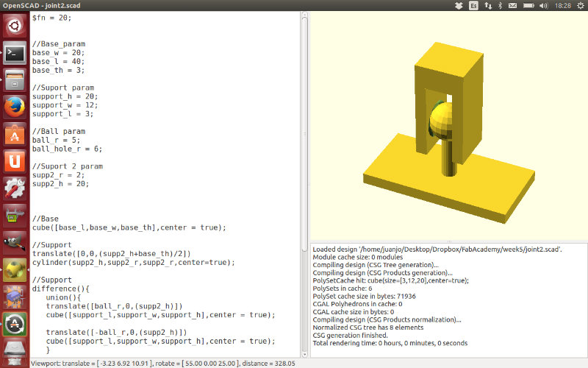The height and width of the screenshot is (368, 588).
Task: Click the editor's vertical scrollbar
Action: pyautogui.click(x=304, y=184)
